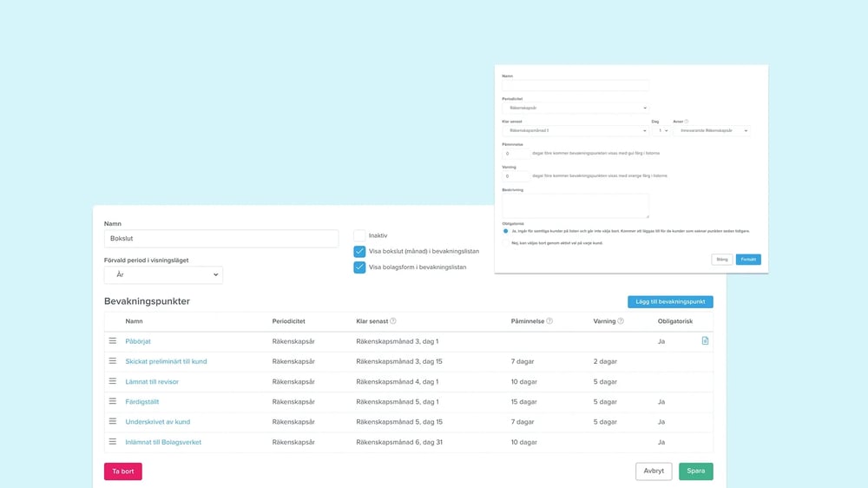
Task: Enable the Inaktiv checkbox
Action: pos(359,235)
